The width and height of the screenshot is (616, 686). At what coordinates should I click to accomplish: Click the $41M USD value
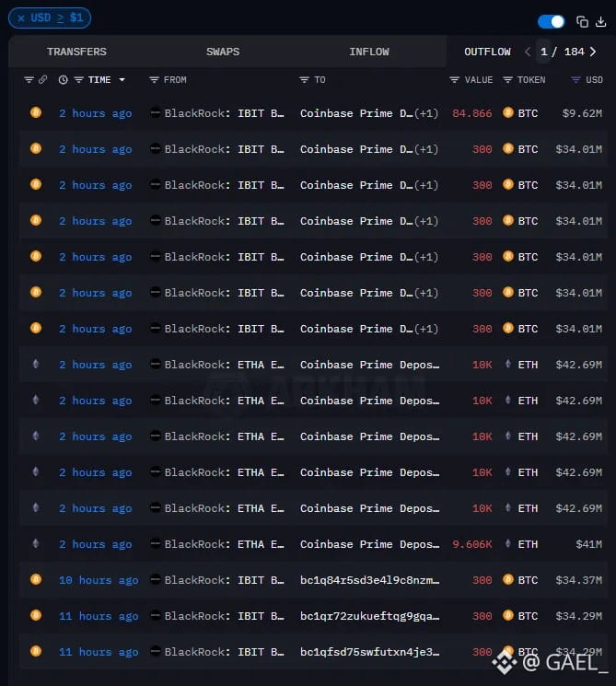click(x=589, y=544)
